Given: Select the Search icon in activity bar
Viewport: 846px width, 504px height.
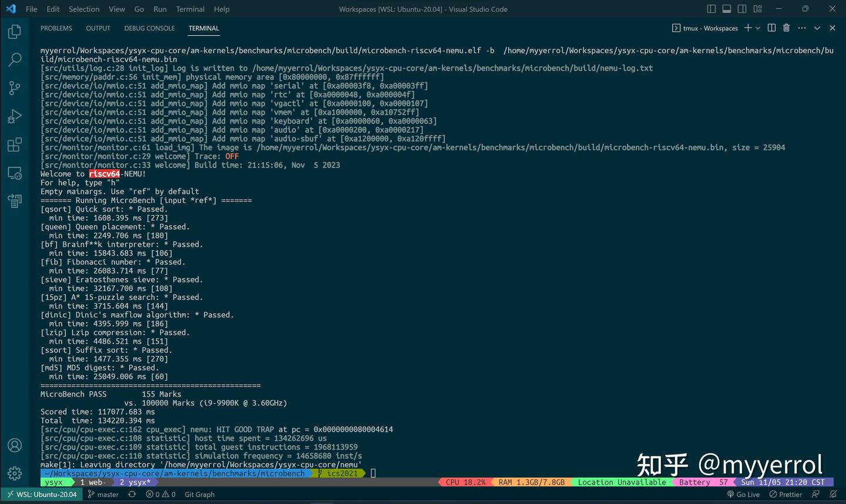Looking at the screenshot, I should pos(15,59).
